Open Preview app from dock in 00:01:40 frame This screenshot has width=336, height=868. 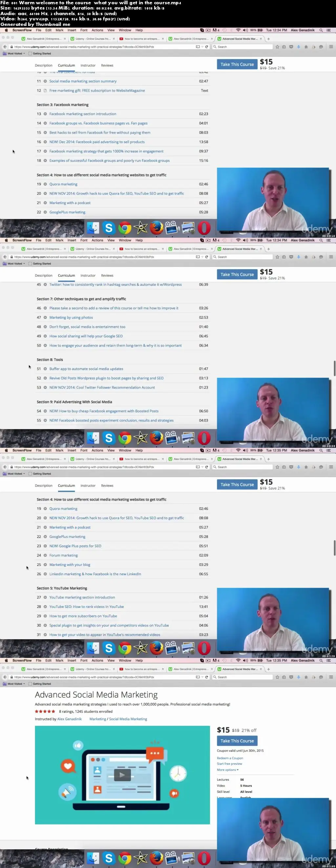click(188, 858)
